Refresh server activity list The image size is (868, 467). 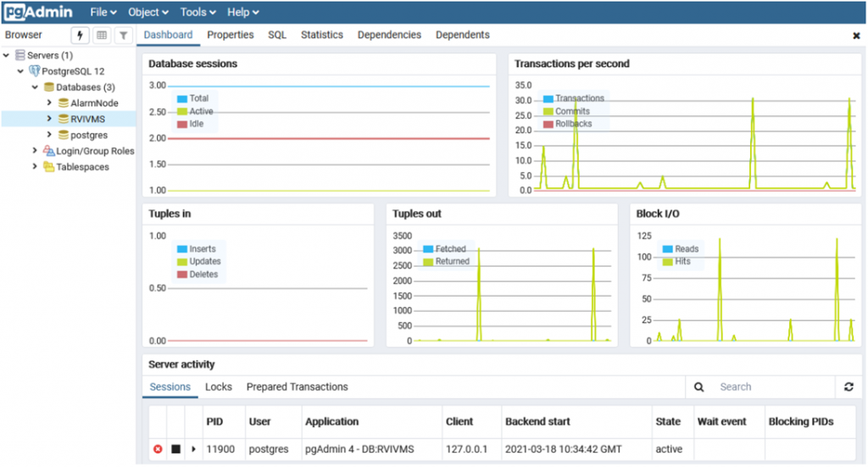849,386
